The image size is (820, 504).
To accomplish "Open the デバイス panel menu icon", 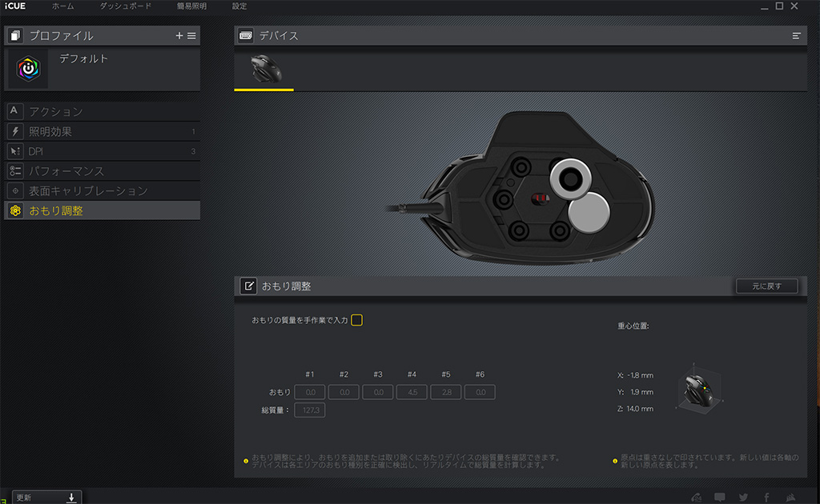I will [796, 36].
